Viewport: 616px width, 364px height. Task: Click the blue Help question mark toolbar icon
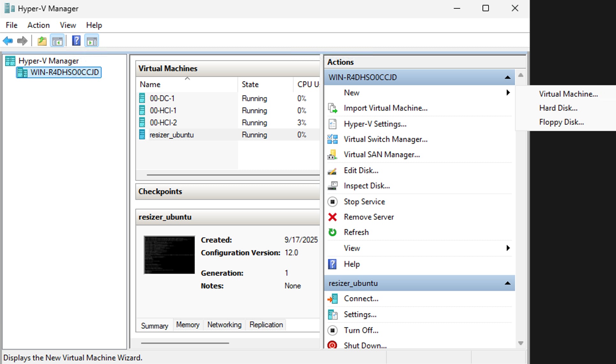point(76,41)
